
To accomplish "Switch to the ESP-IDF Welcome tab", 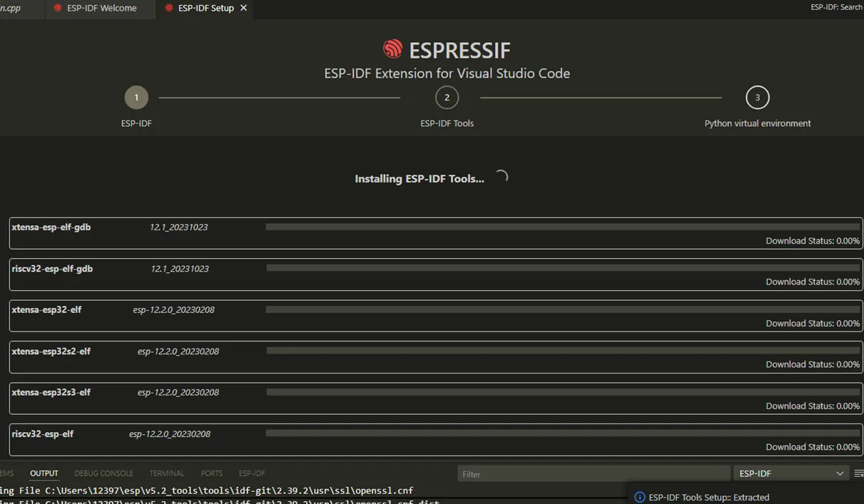I will 101,9.
